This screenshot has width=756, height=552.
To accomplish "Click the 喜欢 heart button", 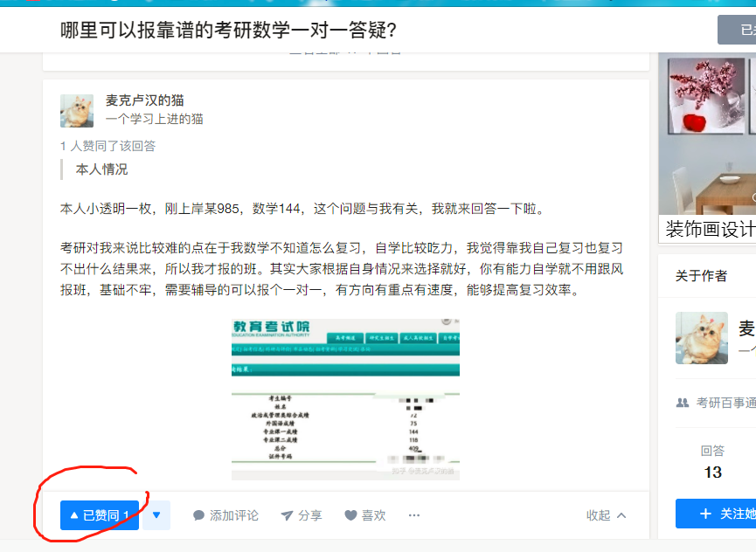I will pos(365,515).
